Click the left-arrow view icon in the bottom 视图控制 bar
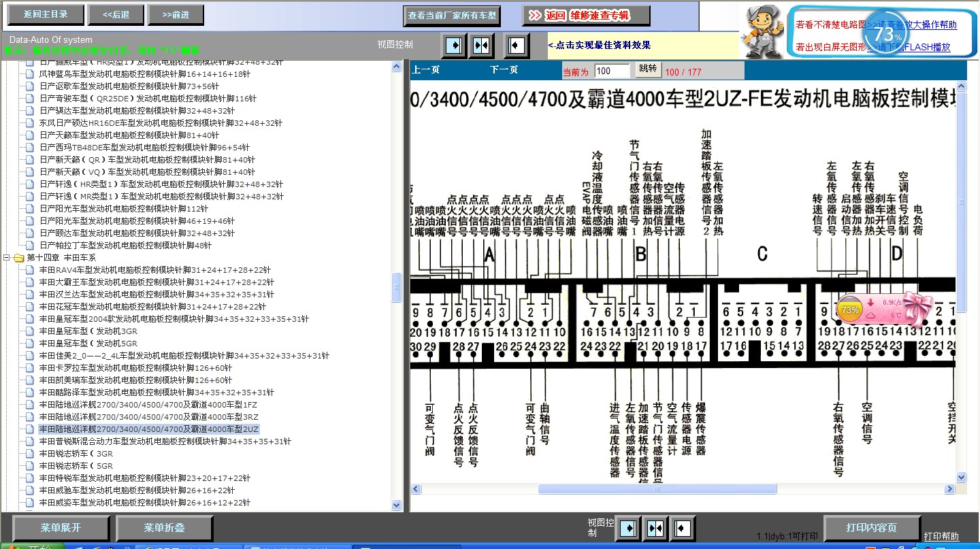This screenshot has width=980, height=549. click(x=683, y=528)
